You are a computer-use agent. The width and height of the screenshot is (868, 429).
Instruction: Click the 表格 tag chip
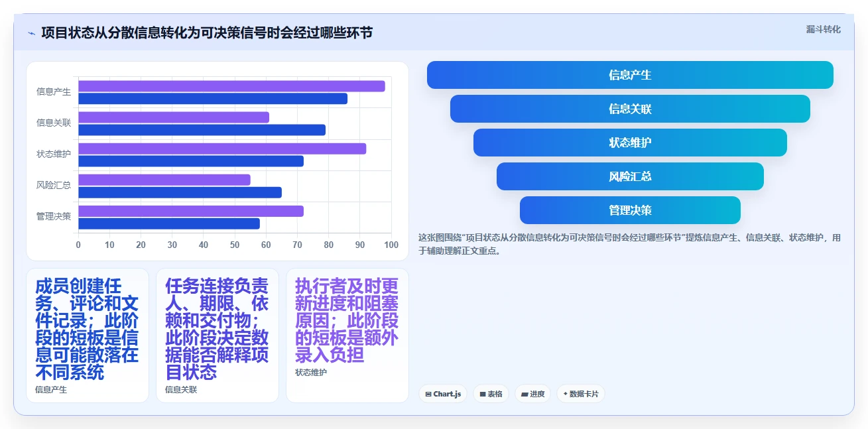491,394
